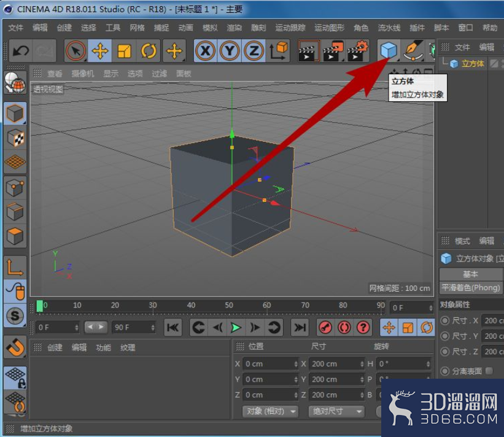Viewport: 504px width, 437px height.
Task: Render the active view
Action: pos(309,51)
